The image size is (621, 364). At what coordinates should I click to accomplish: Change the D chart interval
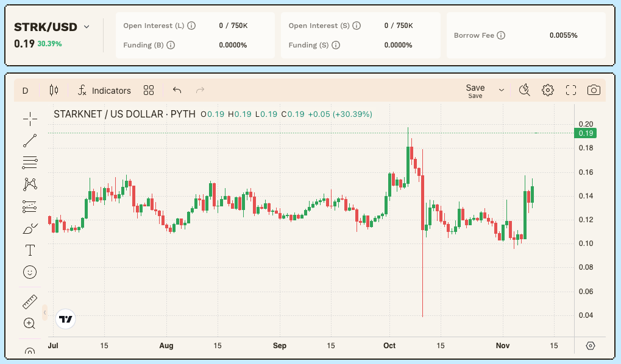26,91
